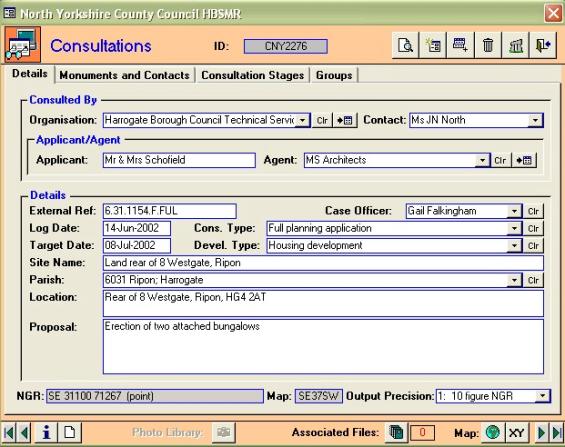The image size is (565, 447).
Task: Expand the Case Officer dropdown
Action: tap(514, 211)
